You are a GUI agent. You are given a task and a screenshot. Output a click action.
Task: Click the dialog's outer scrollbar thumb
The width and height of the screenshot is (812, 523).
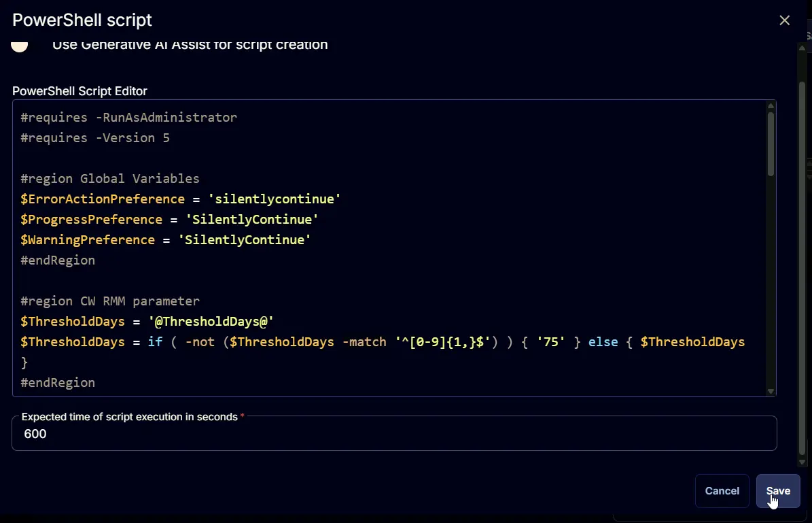pyautogui.click(x=802, y=267)
